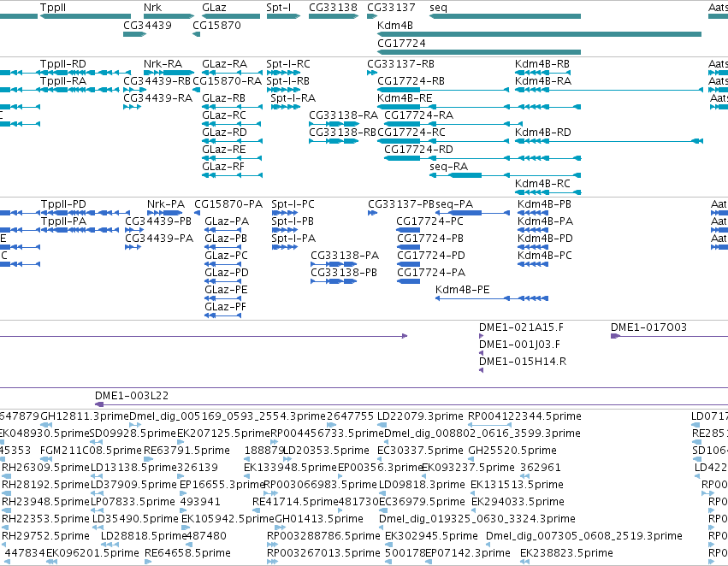This screenshot has width=728, height=566.
Task: Click protein Spt-I-PC label
Action: (x=293, y=204)
